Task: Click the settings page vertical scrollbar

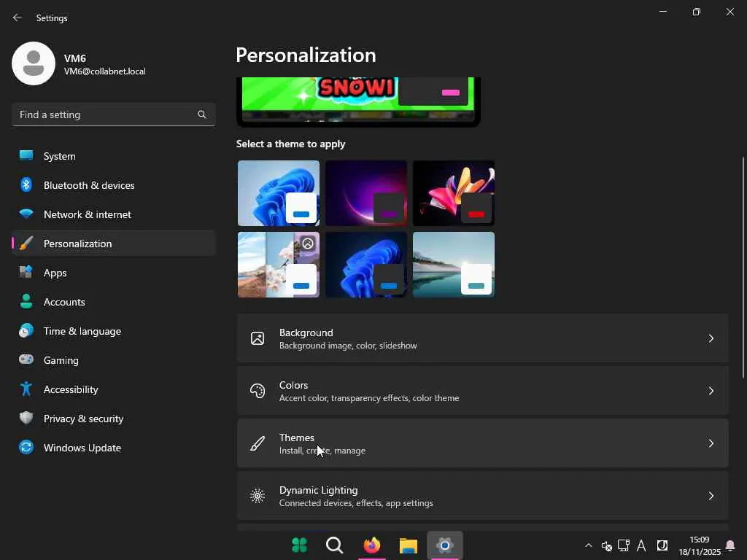Action: coord(743,267)
